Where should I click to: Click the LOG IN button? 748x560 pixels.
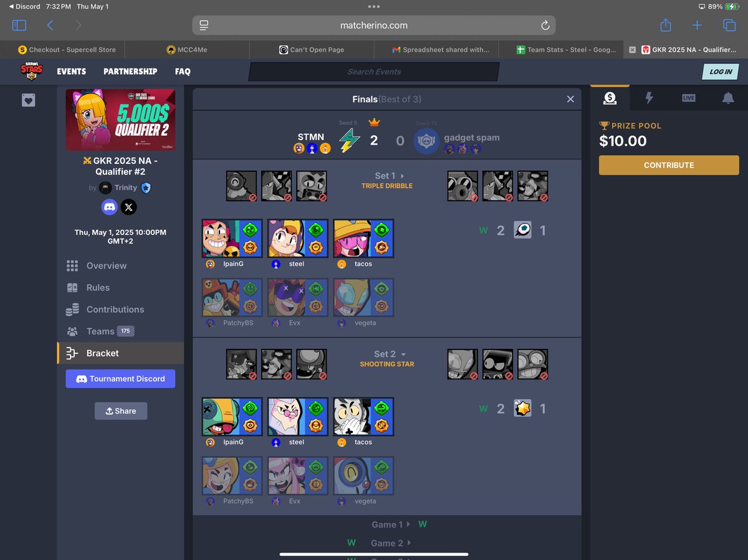(720, 72)
